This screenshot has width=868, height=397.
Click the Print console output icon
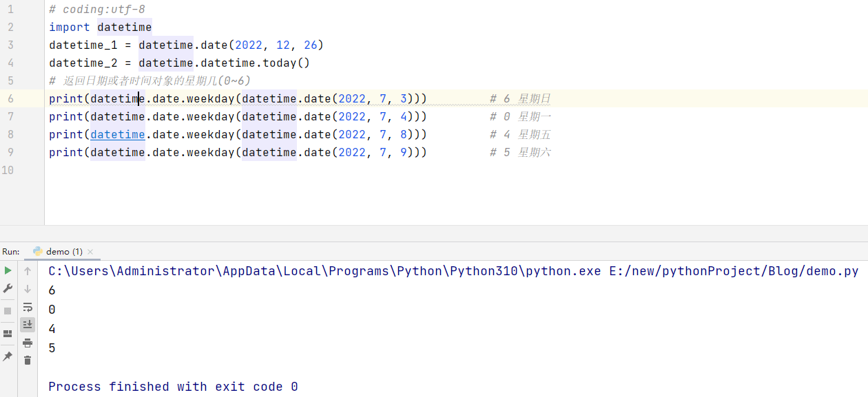point(28,343)
